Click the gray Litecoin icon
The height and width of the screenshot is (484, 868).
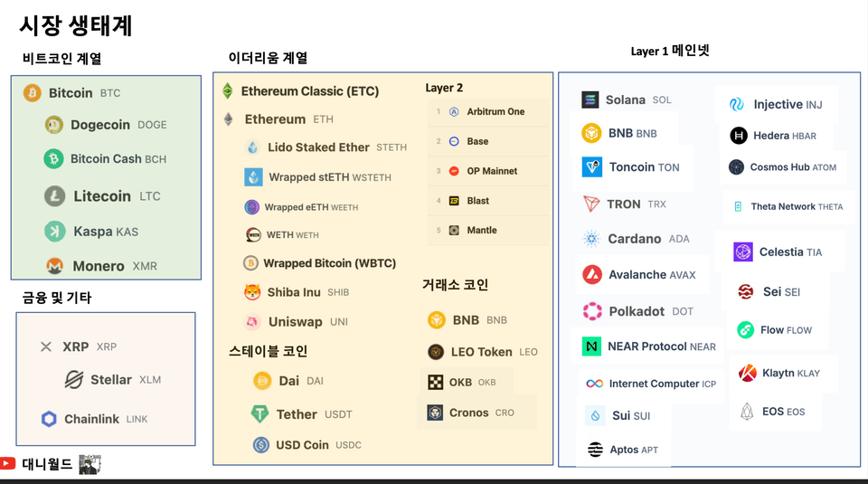(55, 196)
